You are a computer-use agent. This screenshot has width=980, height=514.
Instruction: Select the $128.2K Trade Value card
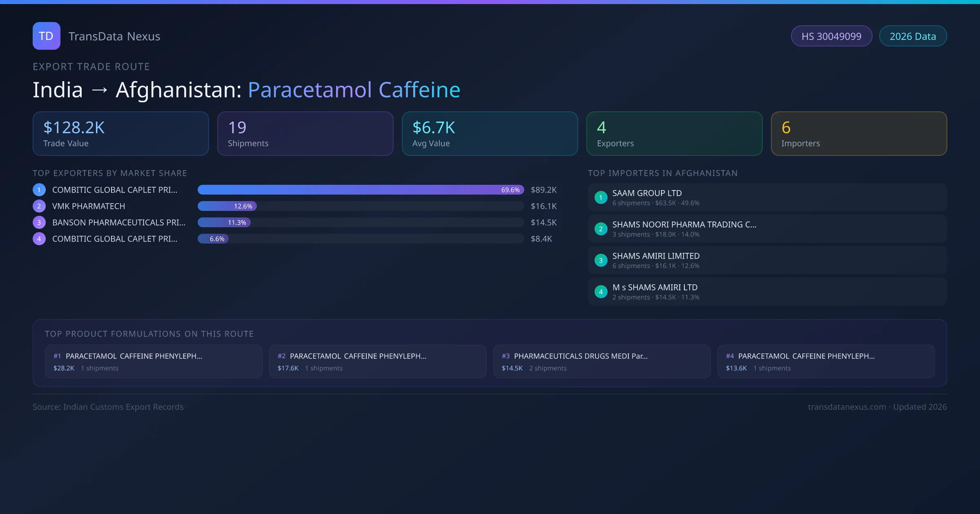tap(120, 134)
